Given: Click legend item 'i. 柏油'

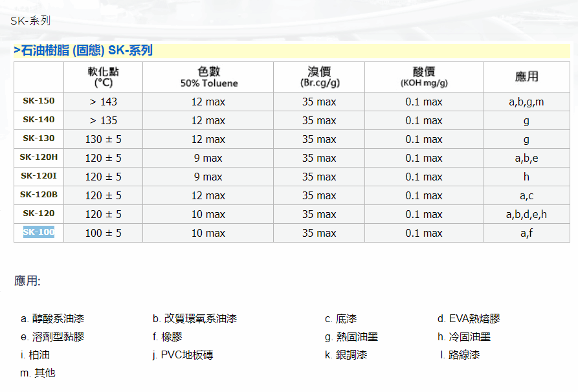Looking at the screenshot, I should pyautogui.click(x=35, y=354).
